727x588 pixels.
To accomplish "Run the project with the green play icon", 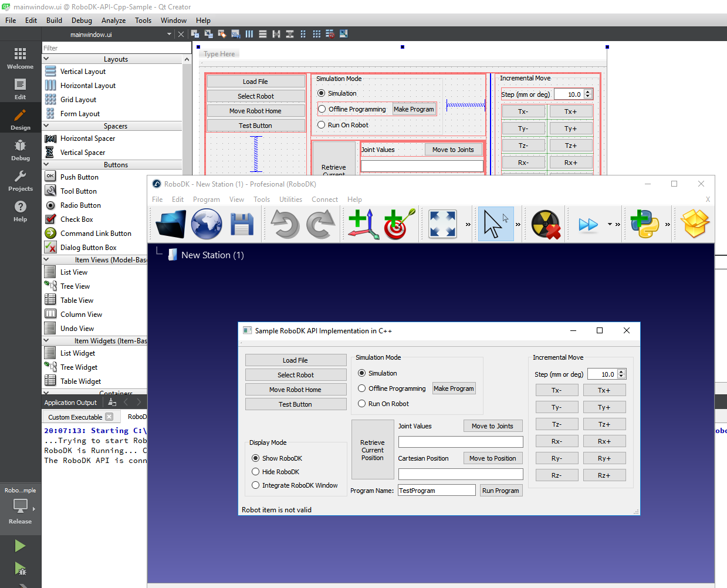I will pyautogui.click(x=20, y=546).
